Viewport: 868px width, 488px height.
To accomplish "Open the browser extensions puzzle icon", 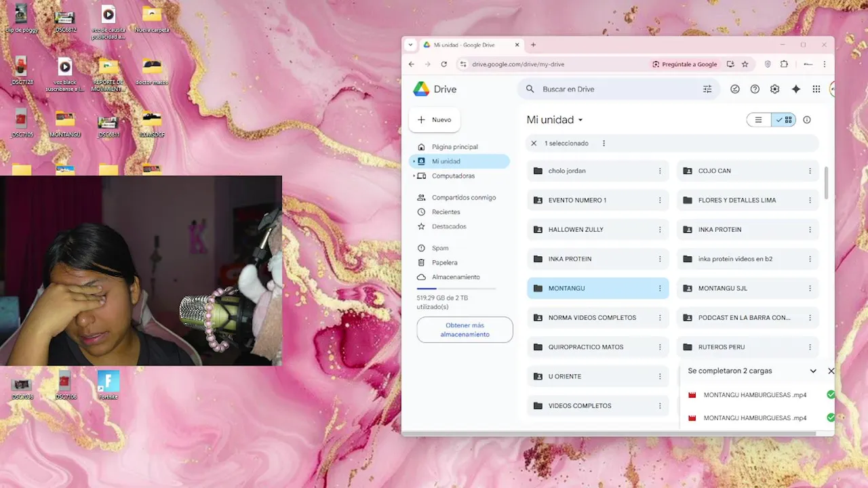I will click(784, 64).
